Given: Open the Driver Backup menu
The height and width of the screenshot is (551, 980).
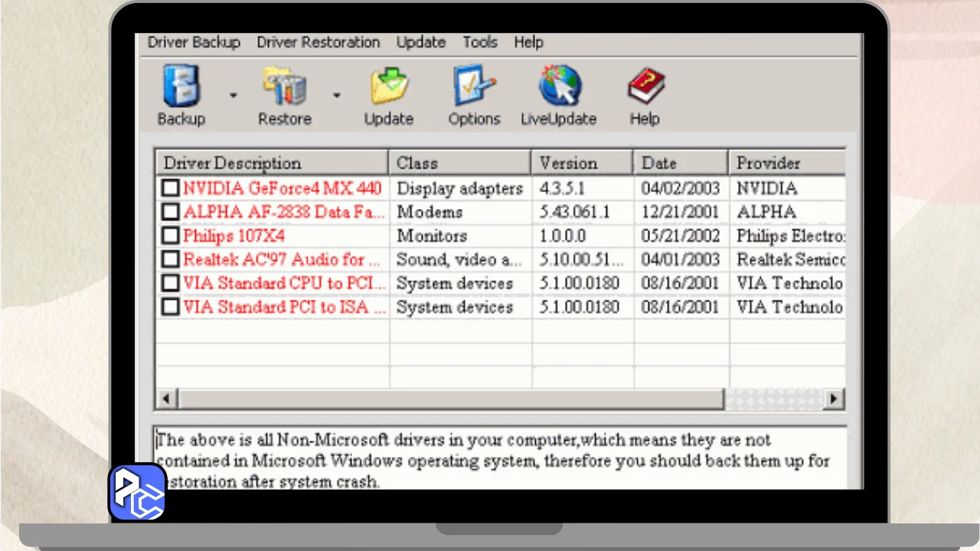Looking at the screenshot, I should (x=194, y=43).
